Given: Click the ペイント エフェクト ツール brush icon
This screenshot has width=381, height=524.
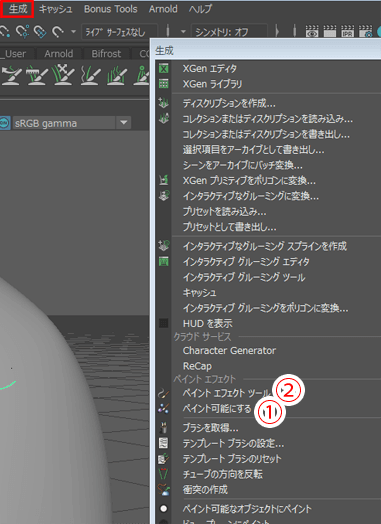Looking at the screenshot, I should click(163, 393).
